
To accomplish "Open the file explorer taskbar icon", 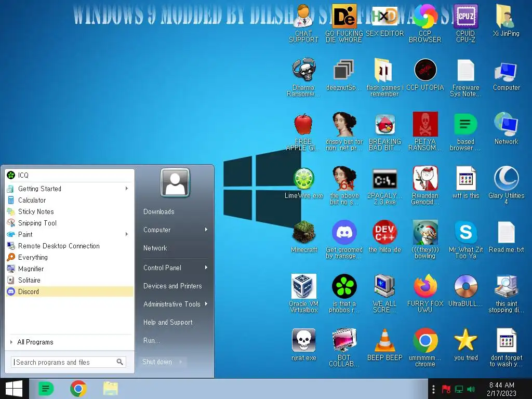I will pos(111,389).
